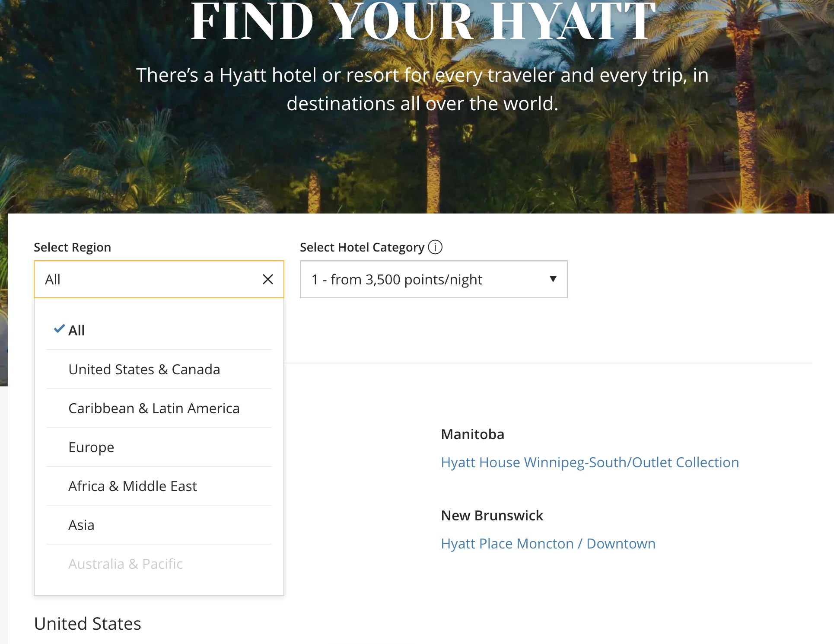Screen dimensions: 834x644
Task: Open Hyatt Place Moncton / Downtown link
Action: 548,544
